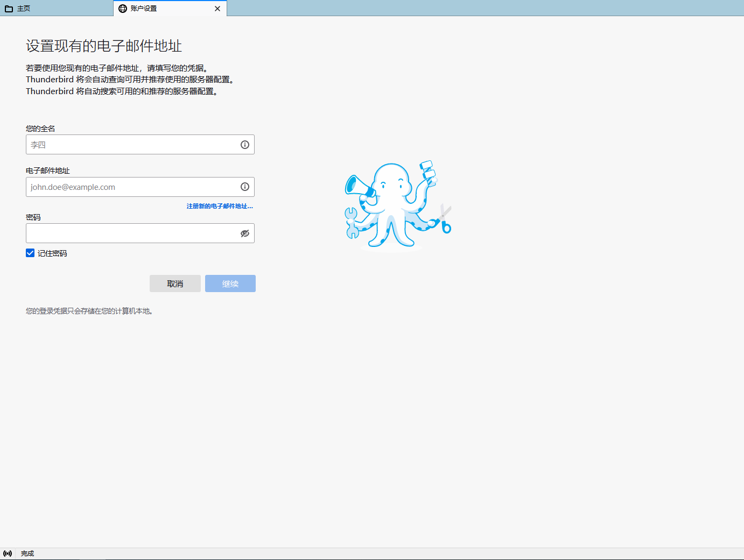Toggle password visibility with the eye icon

[244, 233]
